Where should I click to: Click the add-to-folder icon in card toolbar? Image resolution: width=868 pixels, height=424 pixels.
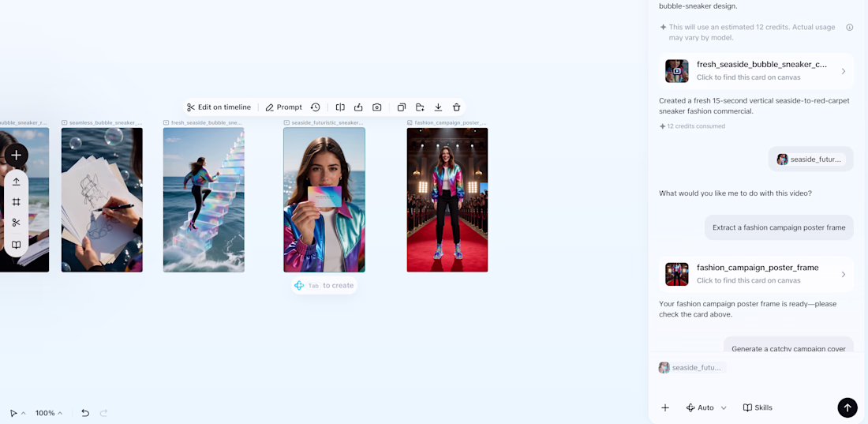point(420,107)
